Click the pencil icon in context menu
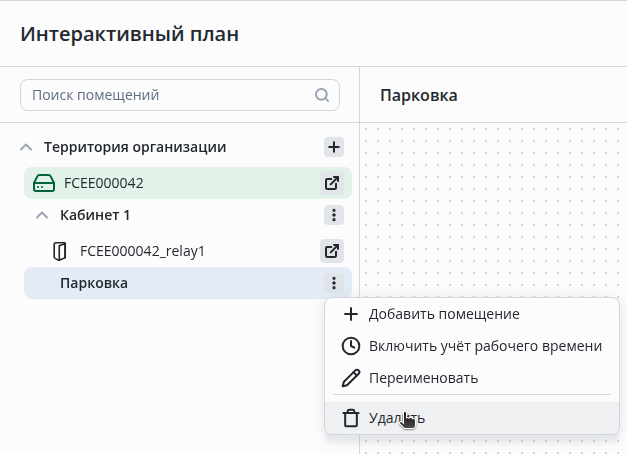Screen dimensions: 627x454 coord(350,378)
